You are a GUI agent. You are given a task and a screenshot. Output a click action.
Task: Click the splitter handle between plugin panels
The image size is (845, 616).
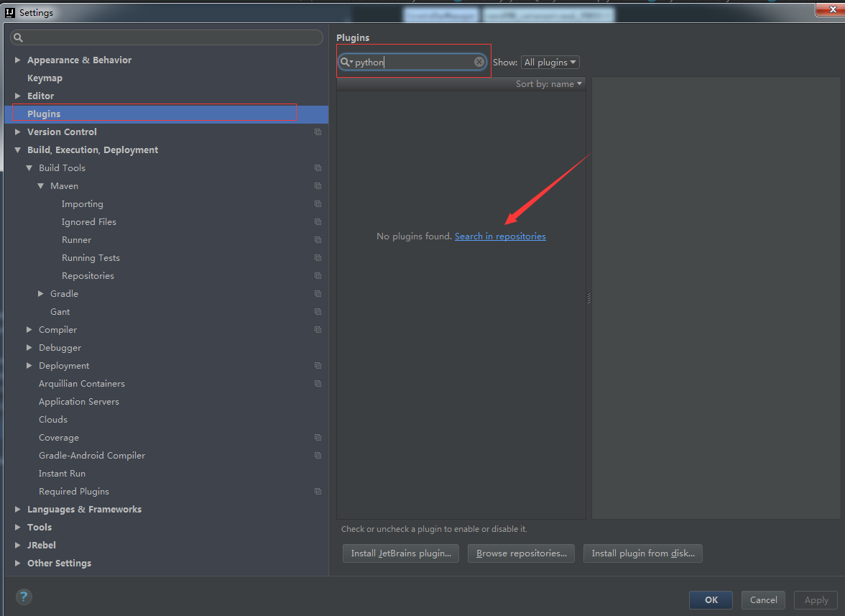tap(588, 298)
